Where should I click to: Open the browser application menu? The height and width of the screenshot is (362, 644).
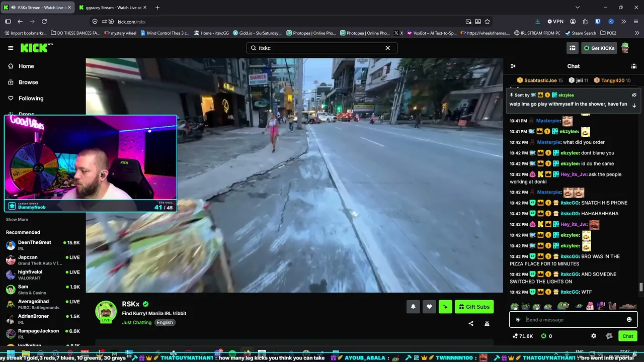tap(636, 22)
